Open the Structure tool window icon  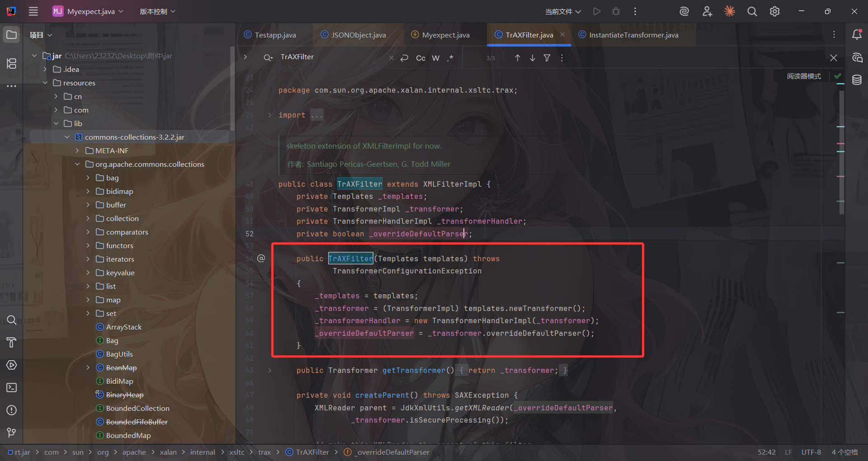pos(12,64)
